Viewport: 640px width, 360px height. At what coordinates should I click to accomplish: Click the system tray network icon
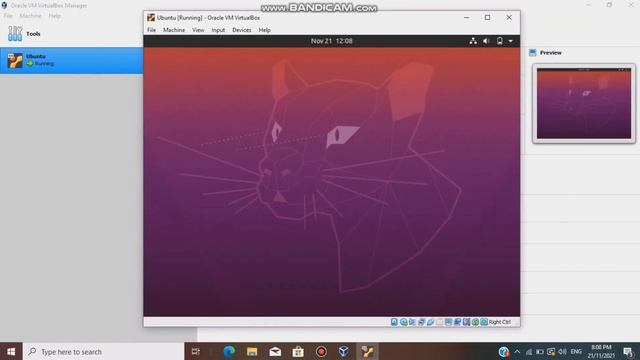[x=529, y=352]
